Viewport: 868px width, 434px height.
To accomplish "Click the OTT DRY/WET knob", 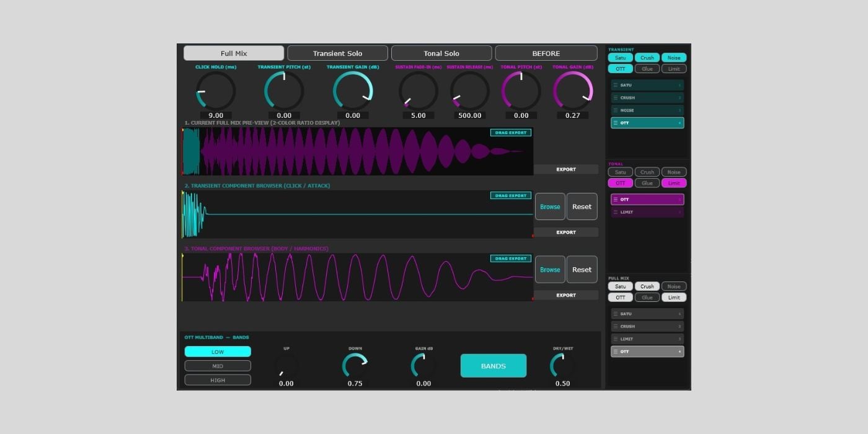I will coord(562,366).
